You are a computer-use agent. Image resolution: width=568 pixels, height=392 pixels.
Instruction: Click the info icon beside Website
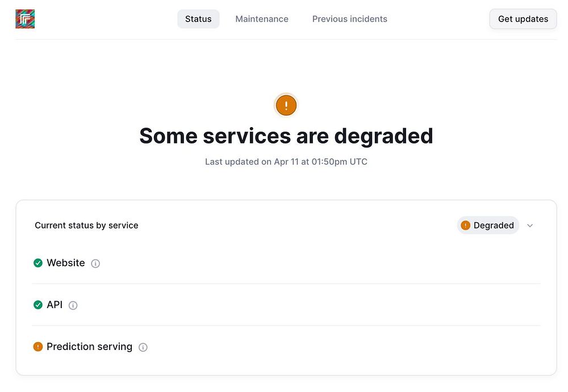[x=95, y=263]
